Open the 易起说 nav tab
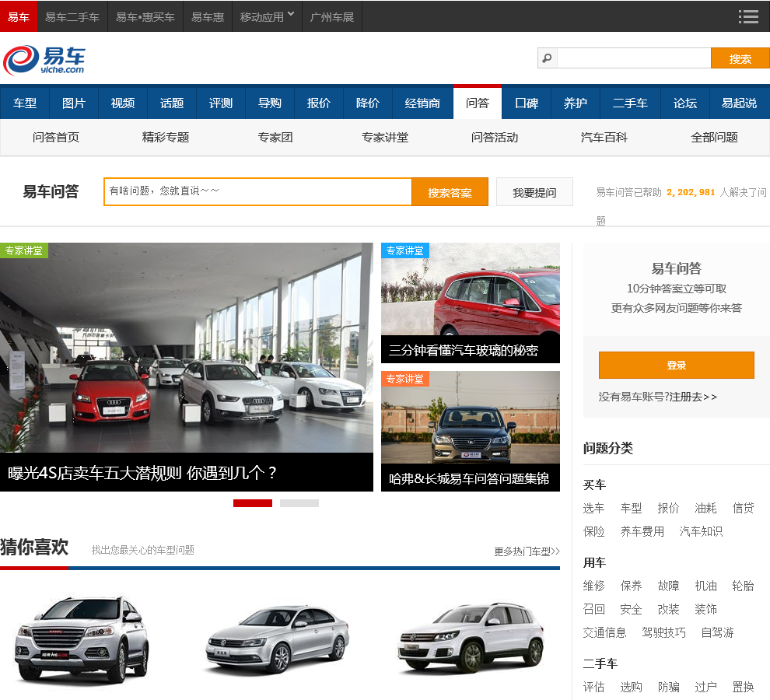 pos(739,103)
